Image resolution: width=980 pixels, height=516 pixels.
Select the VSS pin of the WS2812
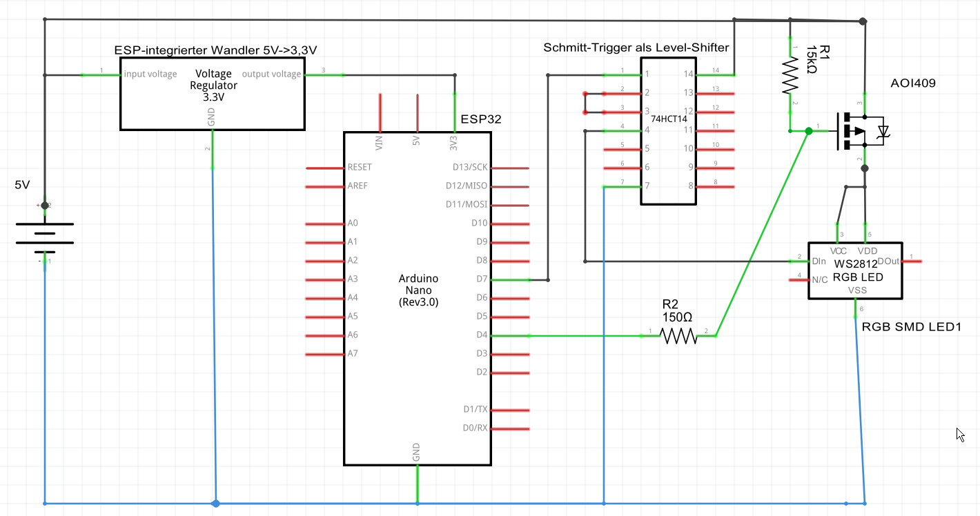856,309
